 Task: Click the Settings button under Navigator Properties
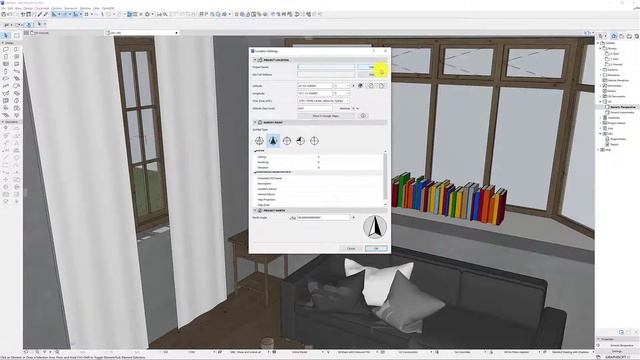point(617,351)
